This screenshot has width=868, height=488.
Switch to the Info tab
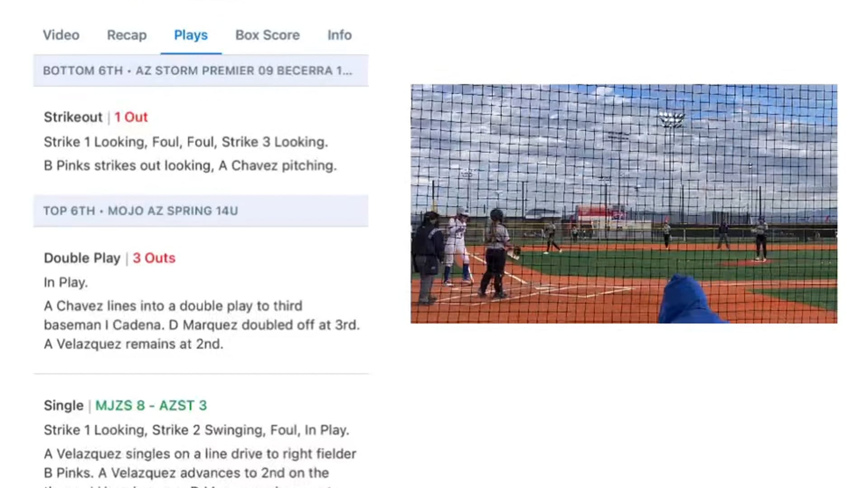click(340, 35)
